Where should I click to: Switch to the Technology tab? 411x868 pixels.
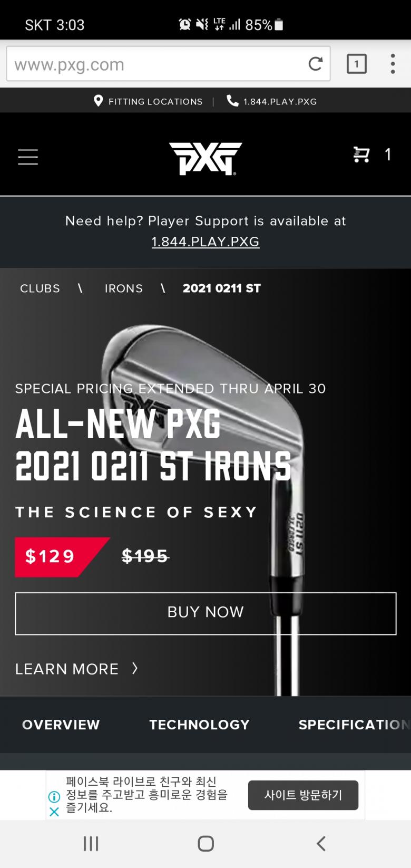coord(199,725)
